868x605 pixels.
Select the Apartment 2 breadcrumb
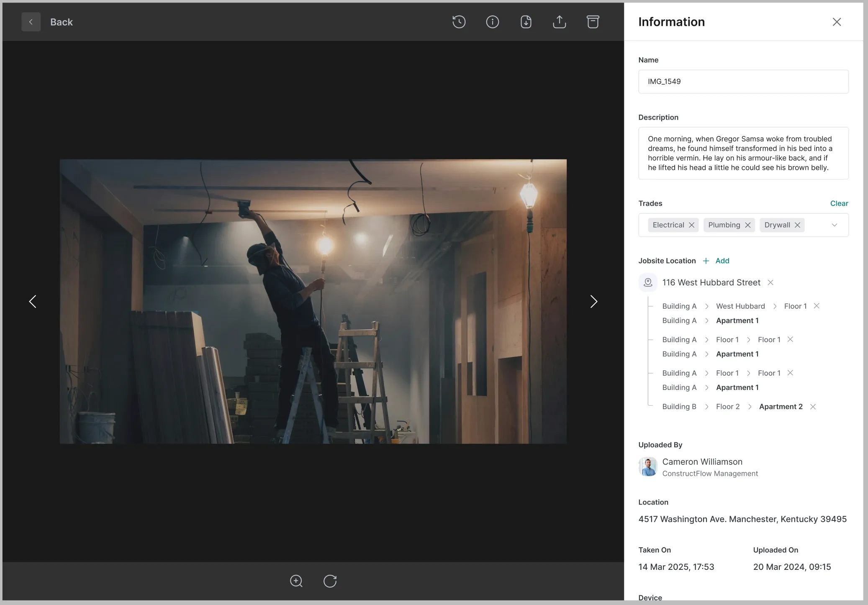pyautogui.click(x=781, y=407)
